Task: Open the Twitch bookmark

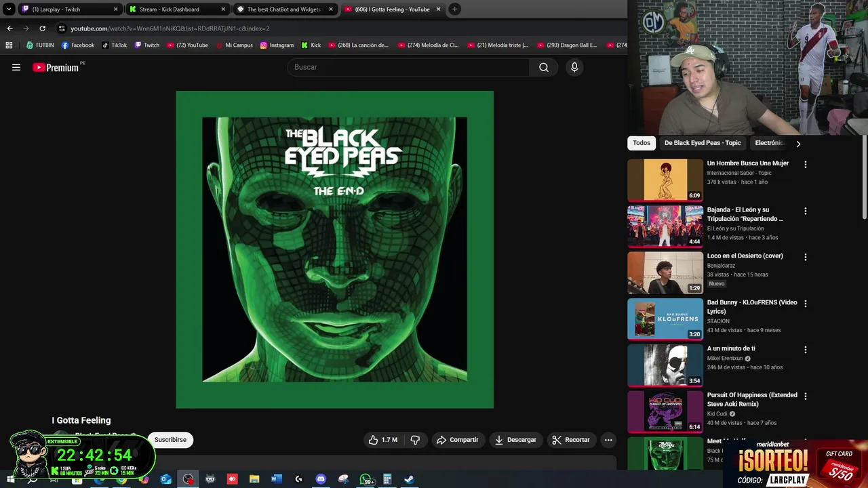Action: coord(147,45)
